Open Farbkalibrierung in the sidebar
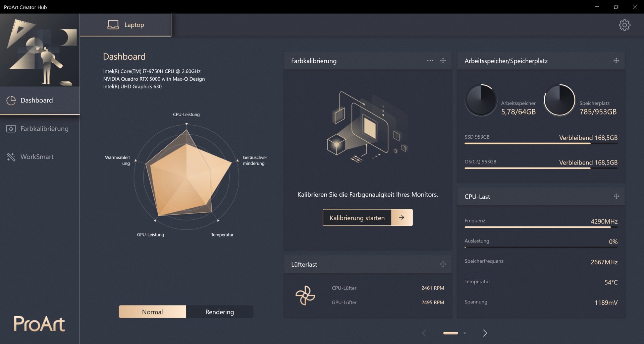The image size is (644, 344). point(40,129)
